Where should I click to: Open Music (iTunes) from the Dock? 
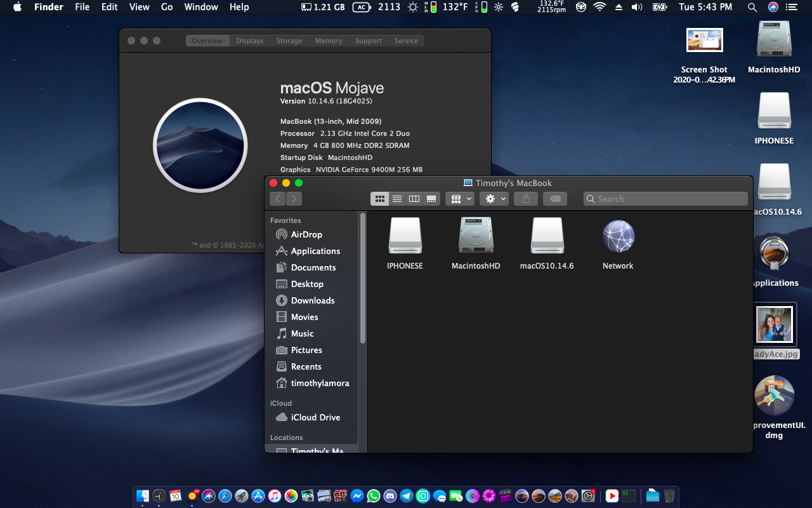275,496
